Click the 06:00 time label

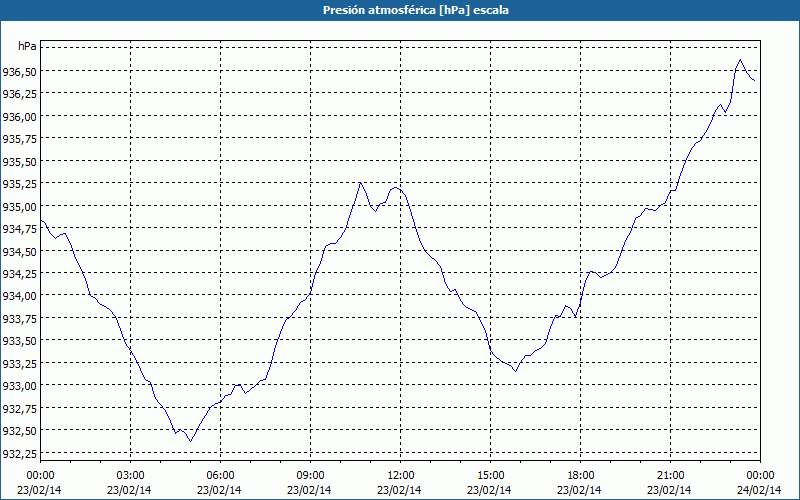coord(220,476)
